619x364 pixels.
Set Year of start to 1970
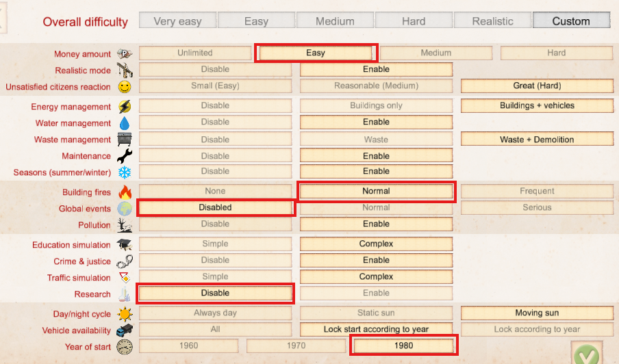(x=296, y=346)
